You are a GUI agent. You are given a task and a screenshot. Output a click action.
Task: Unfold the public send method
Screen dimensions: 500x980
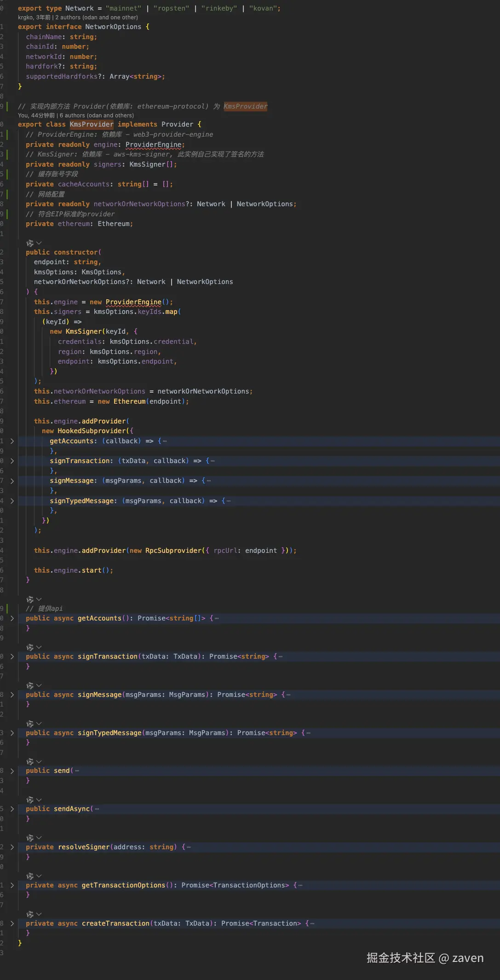[12, 771]
